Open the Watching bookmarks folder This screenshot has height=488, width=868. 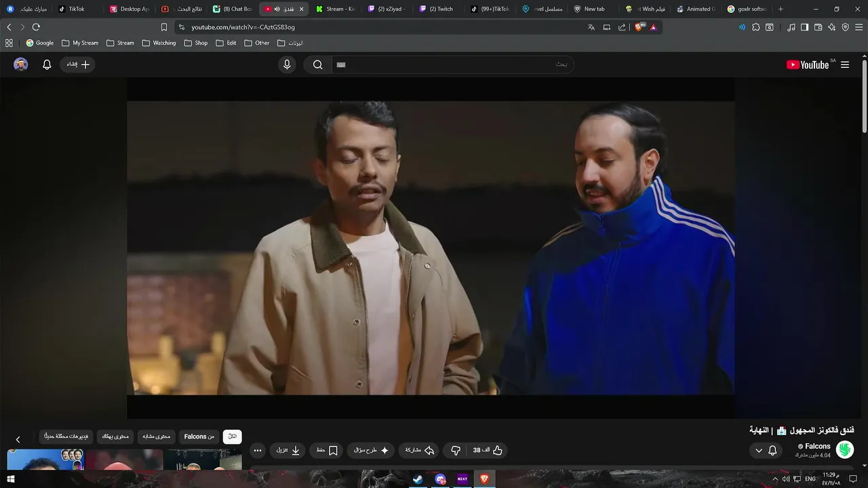coord(159,43)
